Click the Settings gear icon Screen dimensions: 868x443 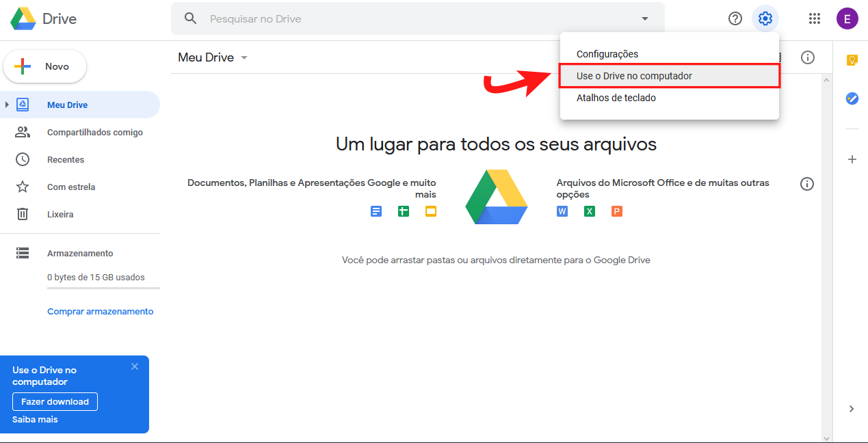(x=765, y=18)
